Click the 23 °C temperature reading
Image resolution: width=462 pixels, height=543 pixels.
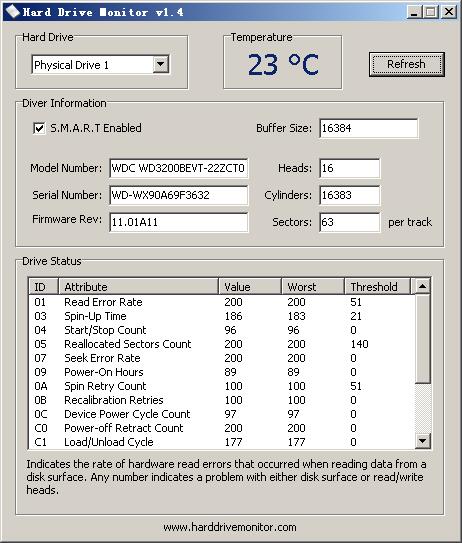coord(283,64)
